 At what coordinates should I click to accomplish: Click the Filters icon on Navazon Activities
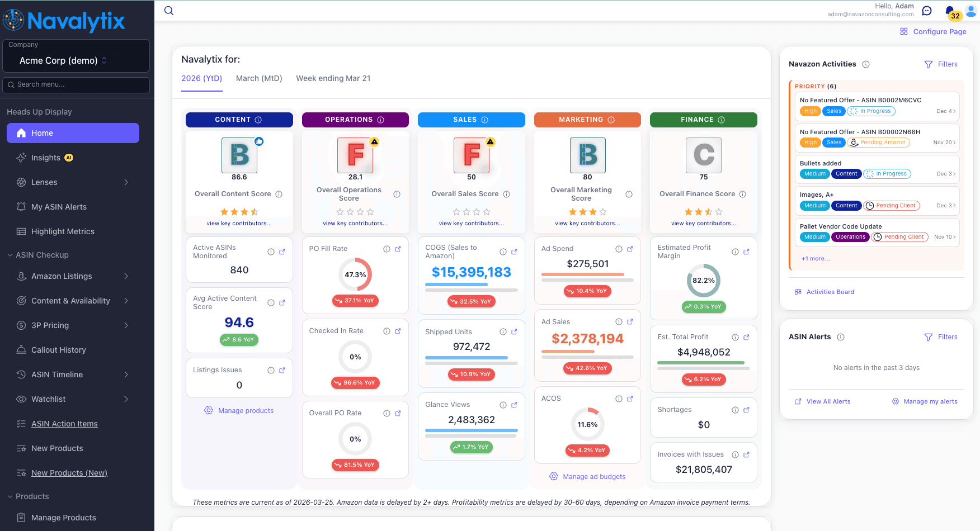click(x=928, y=64)
